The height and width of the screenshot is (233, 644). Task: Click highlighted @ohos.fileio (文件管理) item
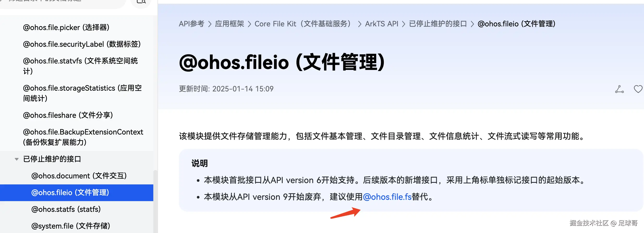point(77,193)
